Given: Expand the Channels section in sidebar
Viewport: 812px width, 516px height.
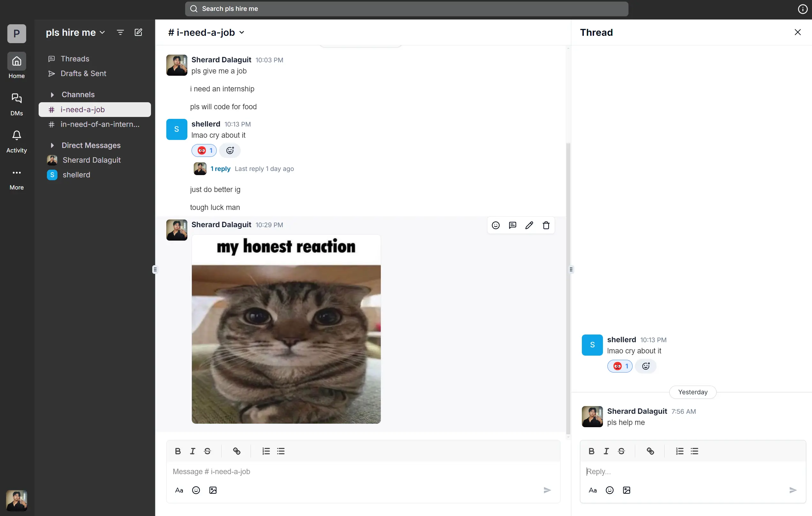Looking at the screenshot, I should coord(52,95).
